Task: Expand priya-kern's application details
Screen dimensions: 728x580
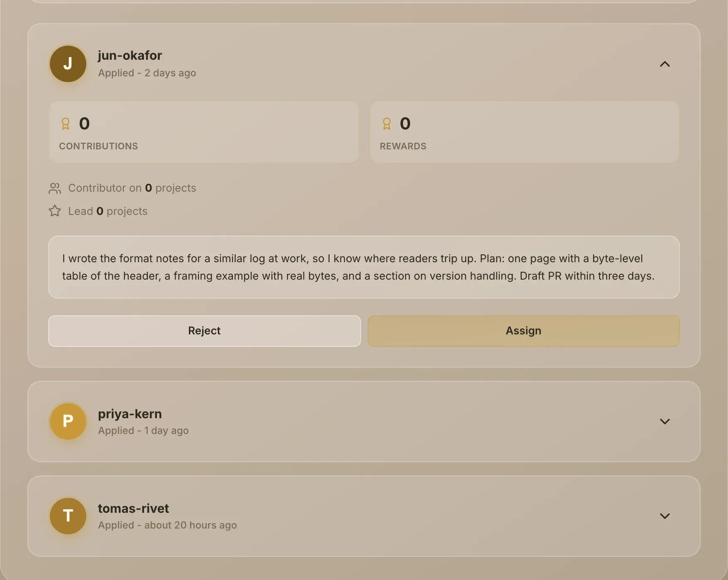Action: 664,422
